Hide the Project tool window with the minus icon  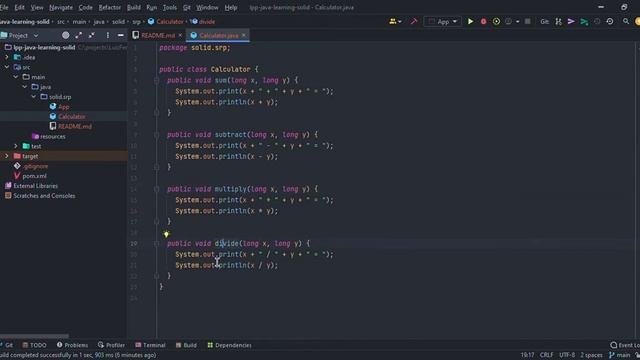click(120, 36)
